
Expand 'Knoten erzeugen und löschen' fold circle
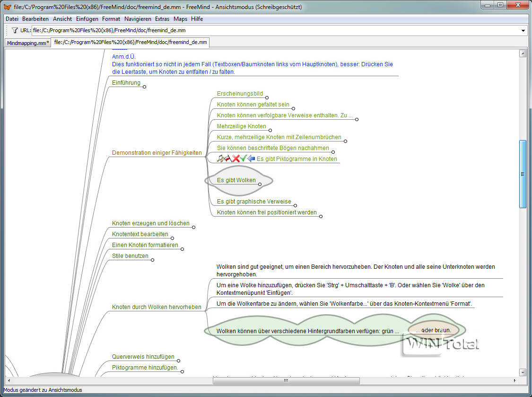pos(194,228)
